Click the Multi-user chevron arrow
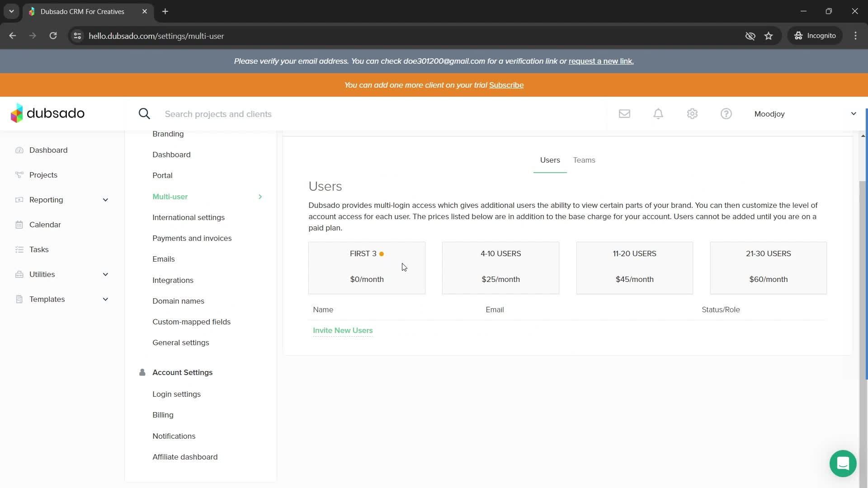868x488 pixels. 260,197
